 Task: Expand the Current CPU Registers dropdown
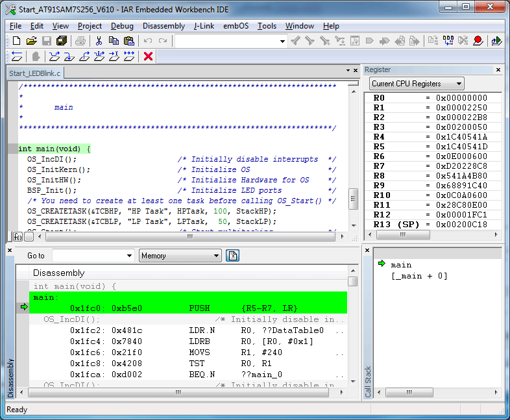pyautogui.click(x=459, y=84)
